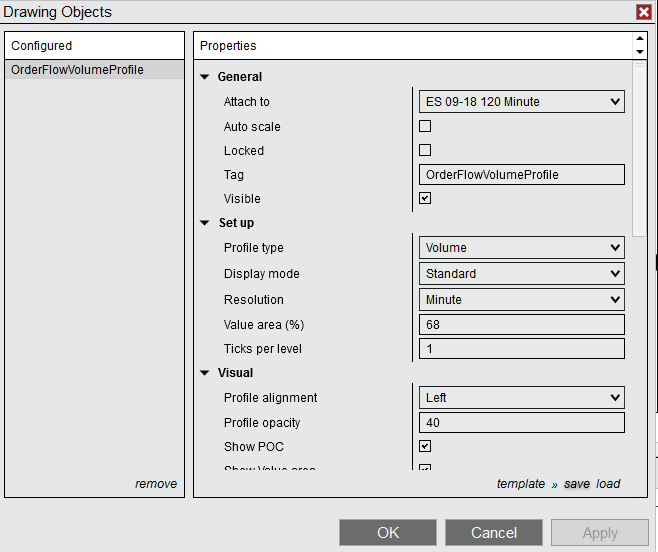The height and width of the screenshot is (552, 658).
Task: Click the remove link
Action: click(156, 484)
